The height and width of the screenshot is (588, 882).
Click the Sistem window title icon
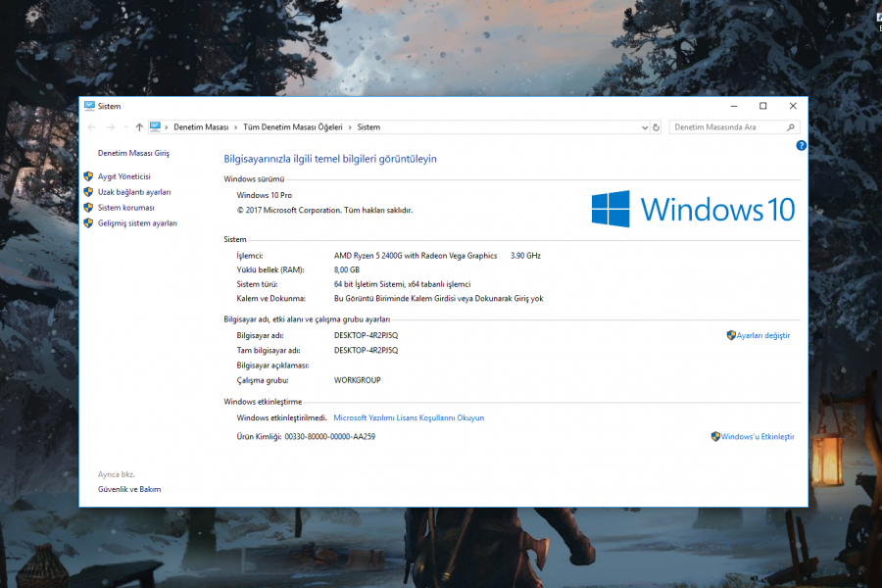(x=89, y=106)
